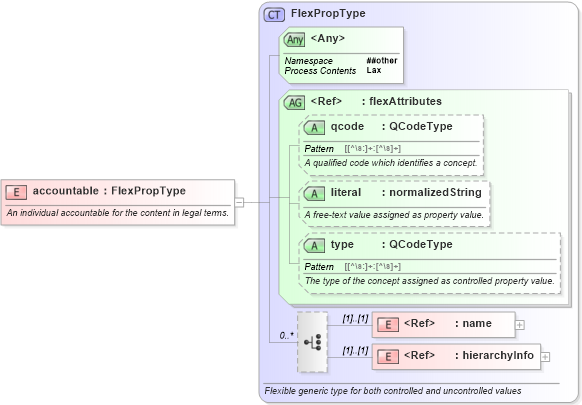Collapse the accountable element node
Screen dimensions: 582x405
click(x=239, y=203)
